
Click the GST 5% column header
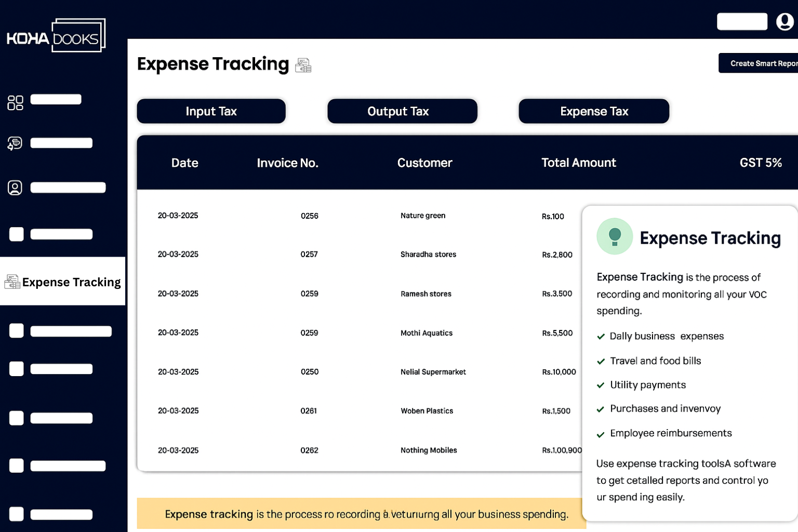(x=760, y=163)
